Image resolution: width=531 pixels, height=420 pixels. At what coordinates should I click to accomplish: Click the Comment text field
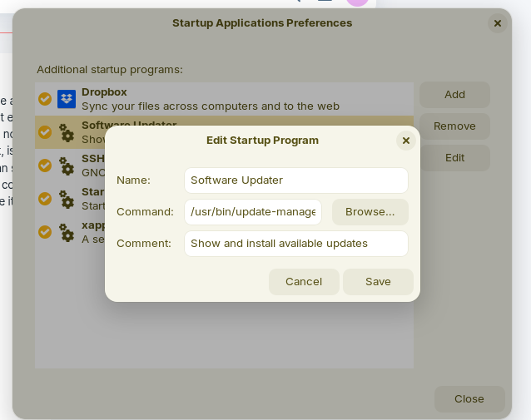click(295, 244)
